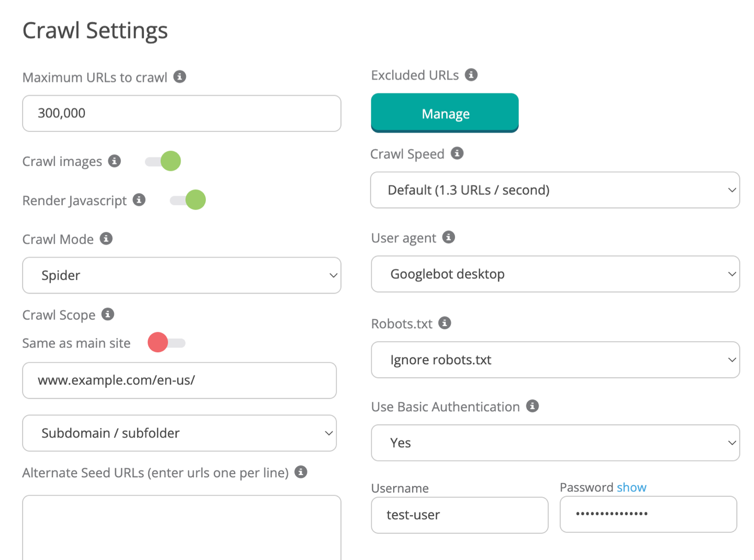Open the Use Basic Authentication dropdown showing Yes

(x=555, y=443)
